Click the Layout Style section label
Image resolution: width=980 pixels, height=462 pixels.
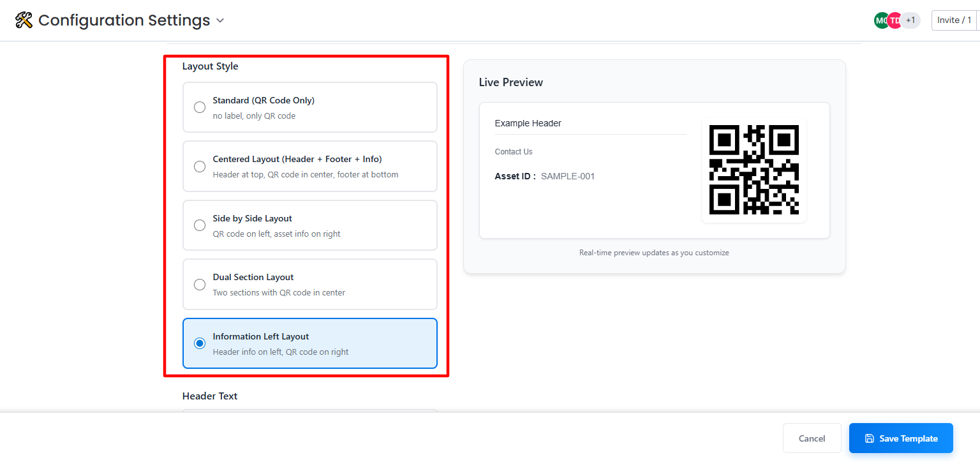(x=211, y=66)
